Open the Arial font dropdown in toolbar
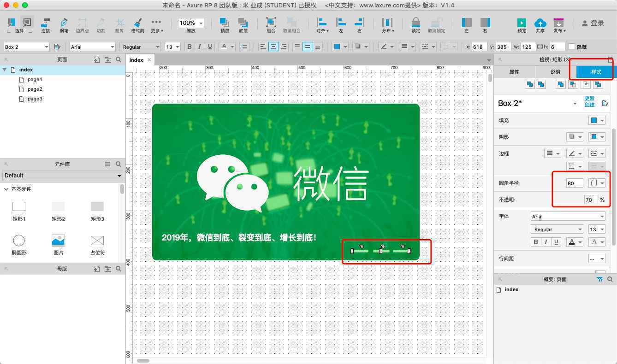 point(92,47)
